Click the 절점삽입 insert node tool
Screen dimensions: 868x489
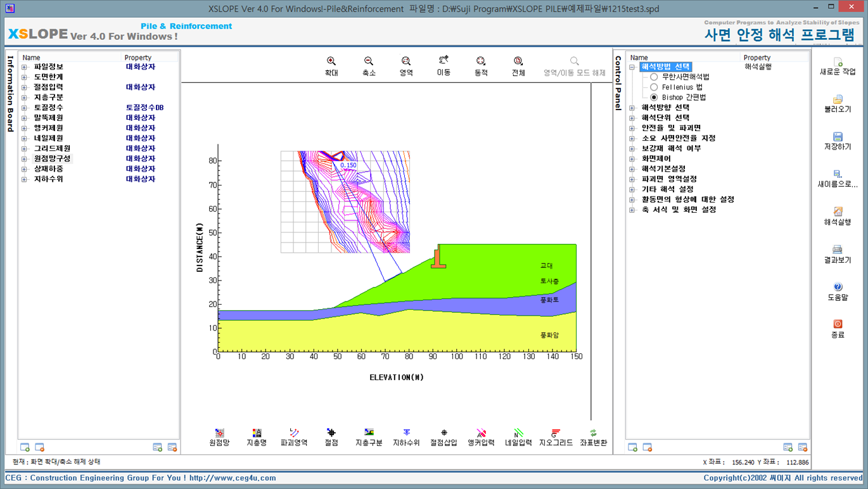[444, 437]
